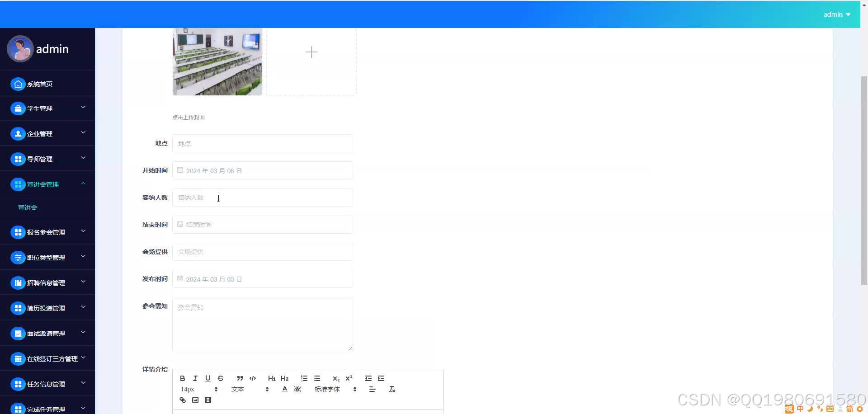Toggle bold formatting in editor toolbar
Screen dimensions: 868x414
(183, 378)
